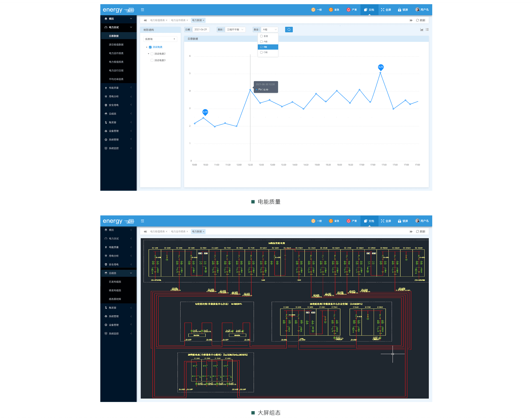This screenshot has height=420, width=532.
Task: Uncheck the B相 checkbox in the dropdown list
Action: tap(261, 47)
